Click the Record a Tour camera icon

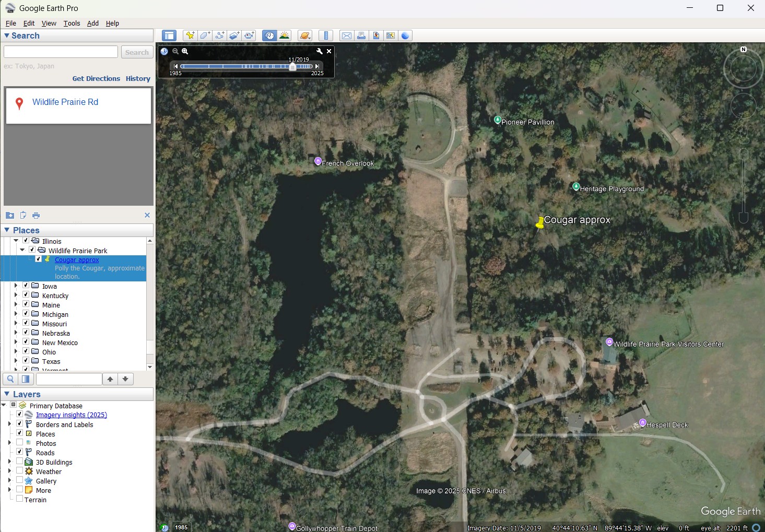coord(249,36)
